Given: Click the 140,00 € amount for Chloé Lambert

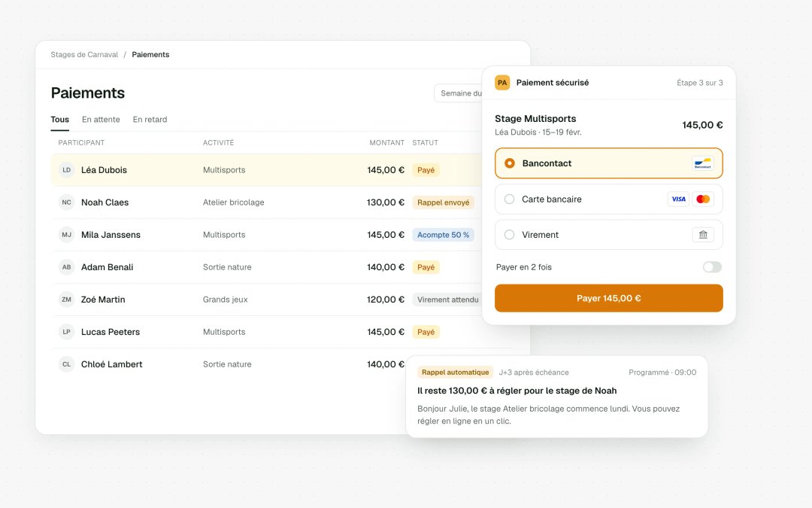Looking at the screenshot, I should [x=386, y=364].
